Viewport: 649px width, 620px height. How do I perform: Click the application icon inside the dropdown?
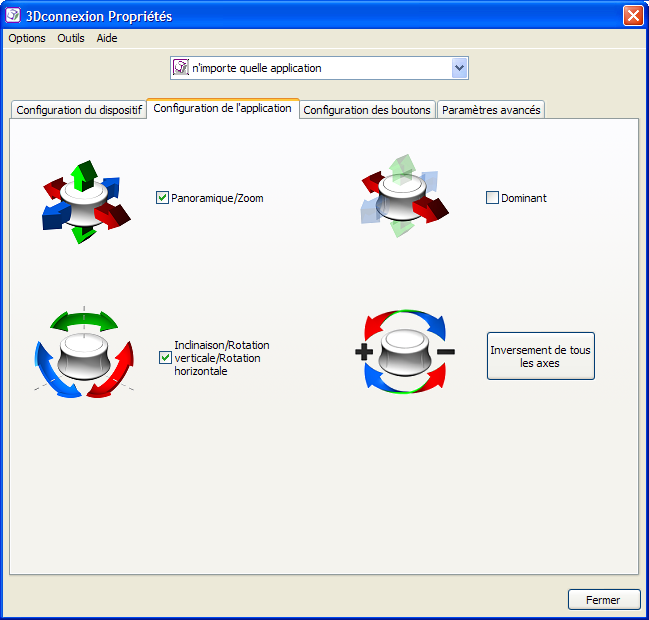pyautogui.click(x=181, y=68)
